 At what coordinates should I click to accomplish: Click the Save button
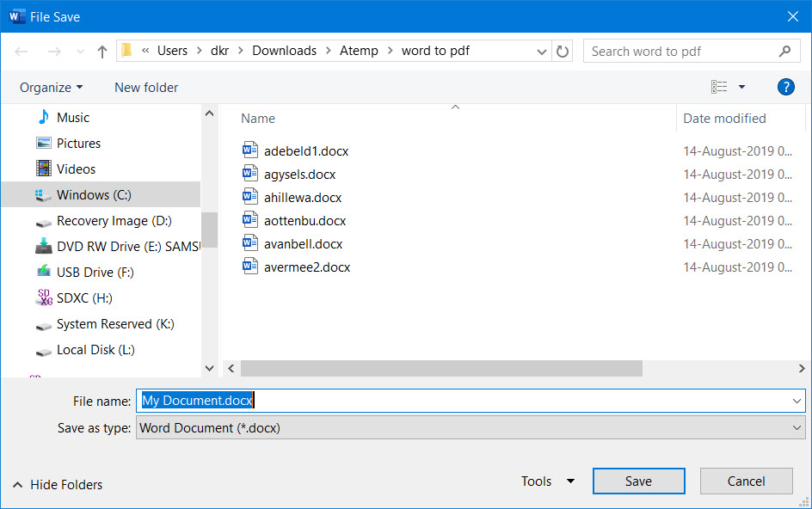638,481
